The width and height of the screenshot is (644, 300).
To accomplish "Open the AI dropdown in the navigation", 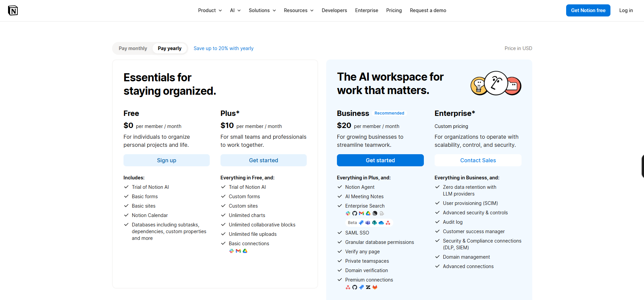I will (235, 10).
